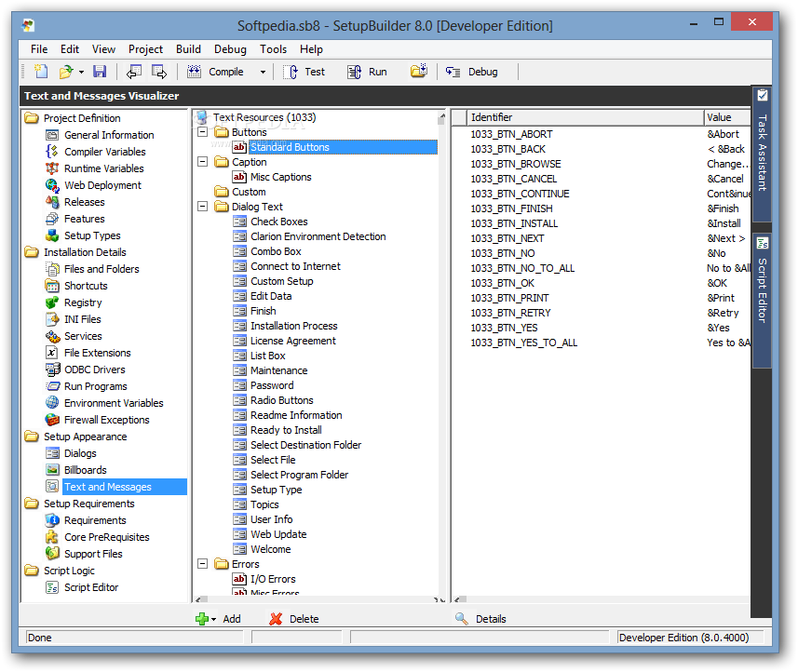The height and width of the screenshot is (672, 798).
Task: Open Script Editor under Script Logic
Action: tap(91, 587)
